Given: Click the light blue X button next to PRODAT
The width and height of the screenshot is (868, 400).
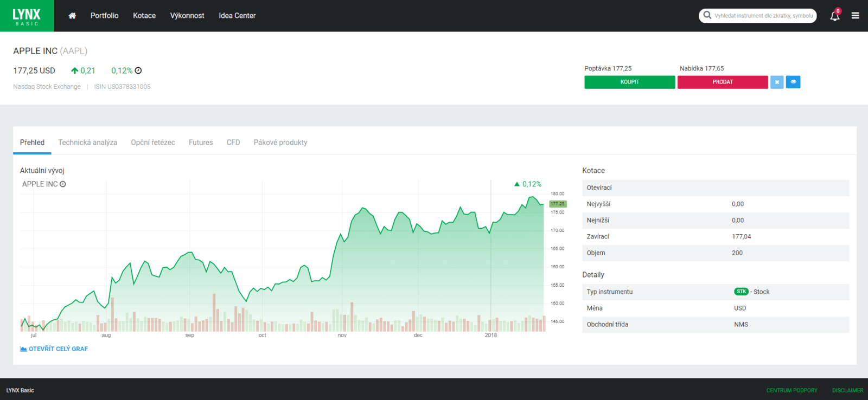Looking at the screenshot, I should tap(777, 82).
